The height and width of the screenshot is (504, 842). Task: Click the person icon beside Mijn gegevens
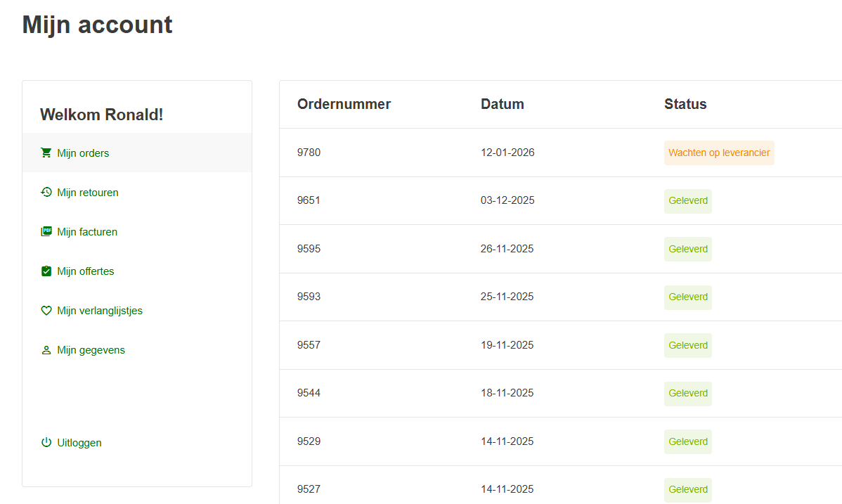[x=46, y=350]
